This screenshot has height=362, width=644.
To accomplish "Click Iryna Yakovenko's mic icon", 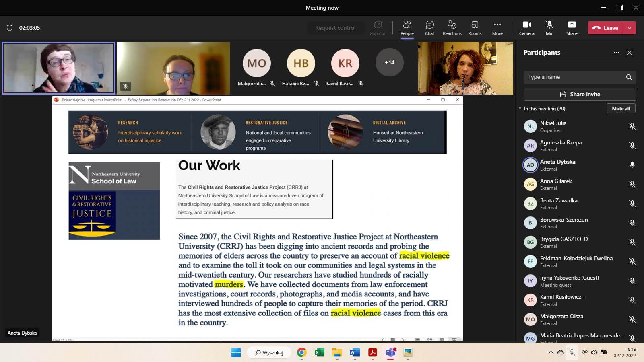I will coord(632,281).
